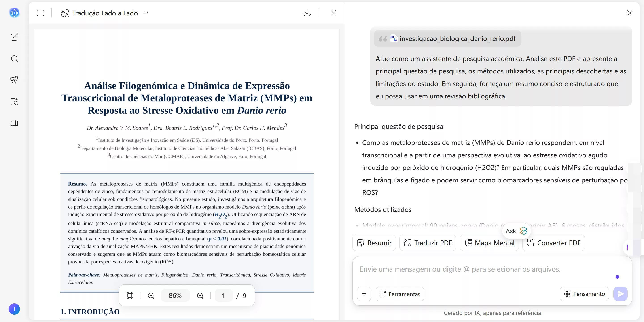The height and width of the screenshot is (322, 644).
Task: Click the plus attach button
Action: pos(364,294)
